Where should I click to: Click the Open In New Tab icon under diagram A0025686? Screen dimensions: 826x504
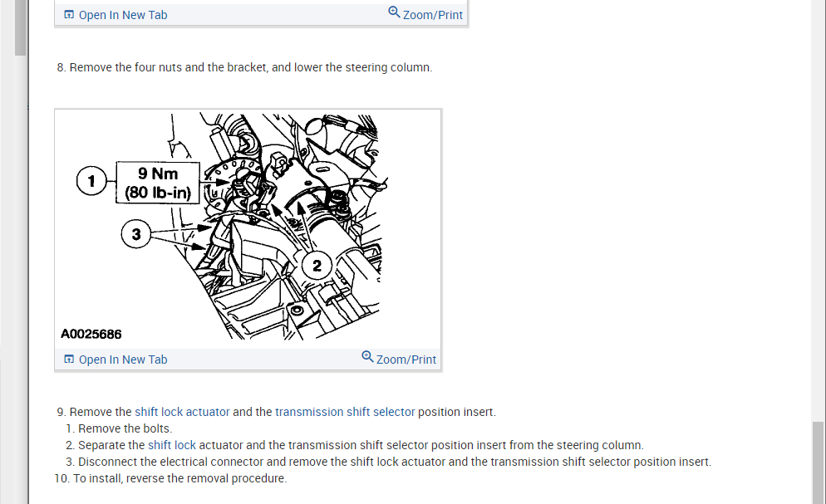point(69,360)
